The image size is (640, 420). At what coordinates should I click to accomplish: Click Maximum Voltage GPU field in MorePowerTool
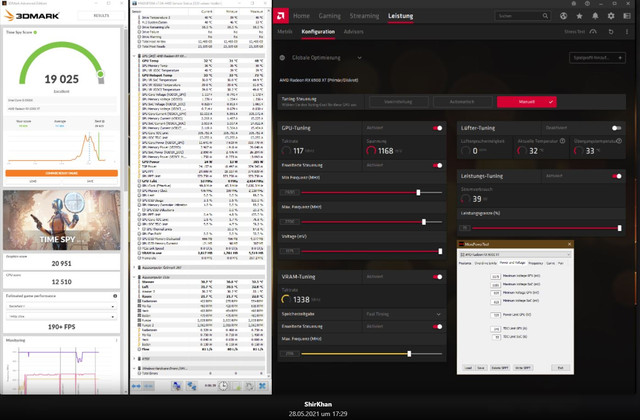(496, 276)
